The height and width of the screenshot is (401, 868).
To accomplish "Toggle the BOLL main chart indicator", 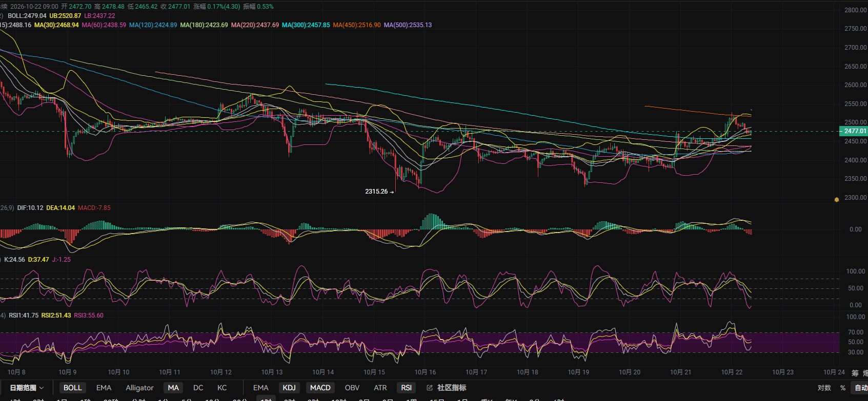I will (72, 388).
